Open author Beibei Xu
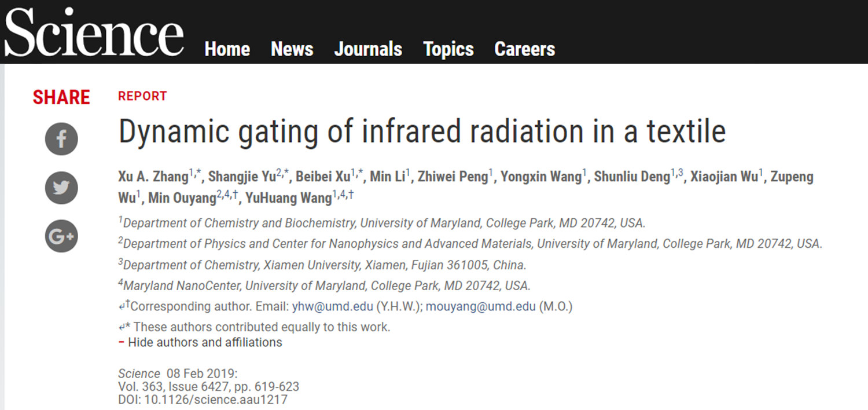868x410 pixels. (x=323, y=177)
